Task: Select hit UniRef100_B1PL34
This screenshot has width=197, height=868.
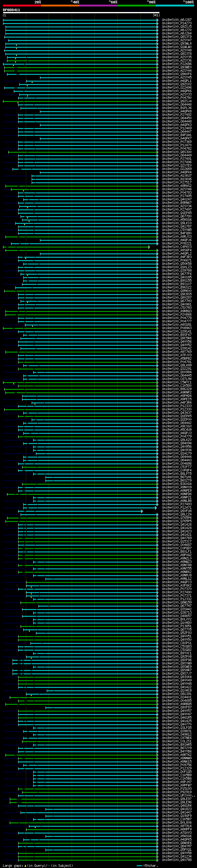Action: click(177, 108)
